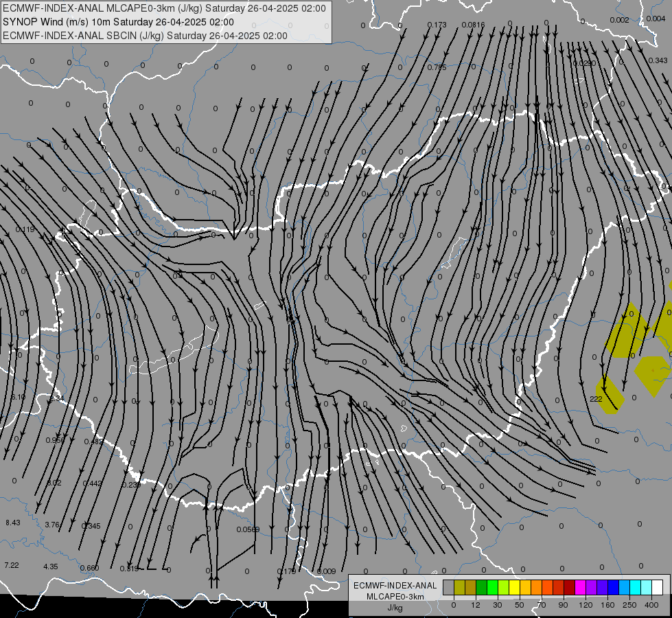Viewport: 672px width, 618px height.
Task: Click the map value '8.43'
Action: click(x=13, y=523)
